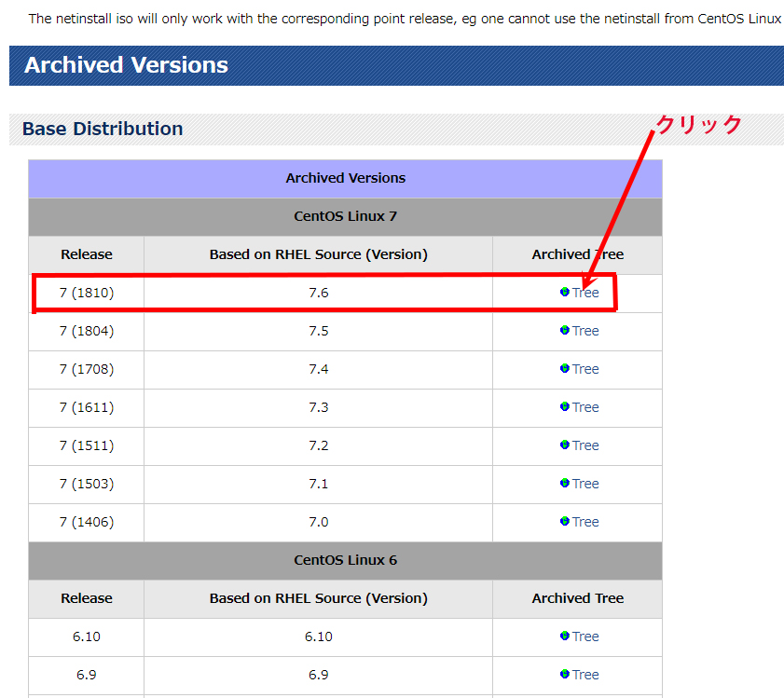
Task: Click the RHEL version cell "7.0"
Action: pyautogui.click(x=319, y=522)
